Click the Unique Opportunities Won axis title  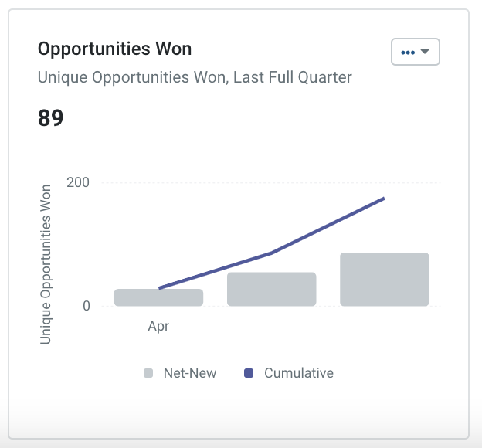(x=45, y=264)
